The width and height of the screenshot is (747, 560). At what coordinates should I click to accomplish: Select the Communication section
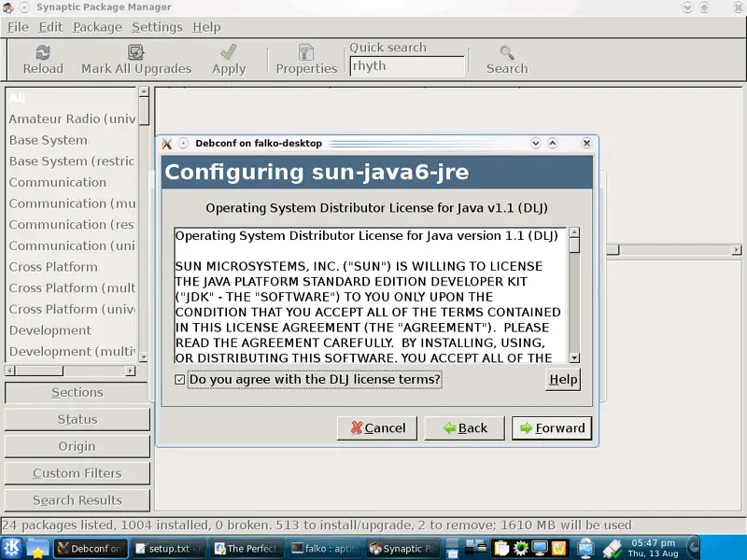pos(72,182)
